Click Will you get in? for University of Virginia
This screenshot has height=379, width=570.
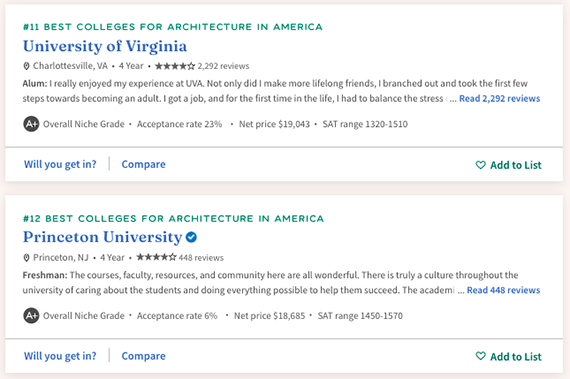click(60, 164)
